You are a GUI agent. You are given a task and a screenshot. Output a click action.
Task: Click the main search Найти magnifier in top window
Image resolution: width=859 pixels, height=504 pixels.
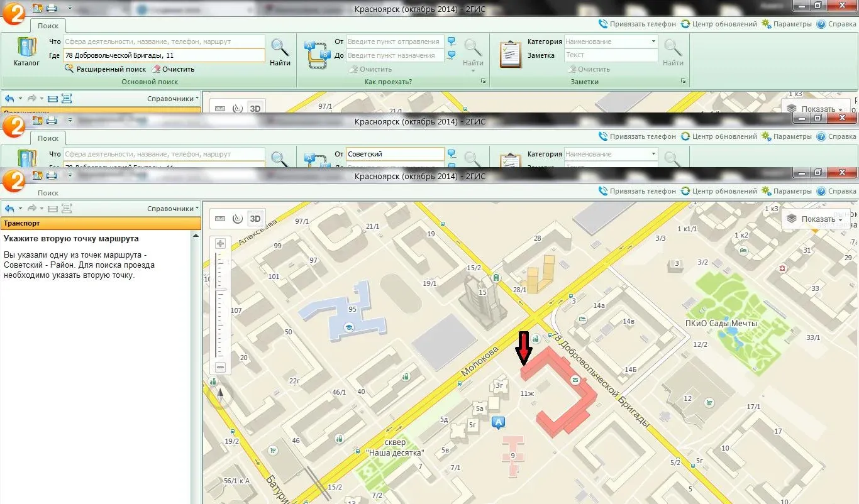(x=280, y=52)
